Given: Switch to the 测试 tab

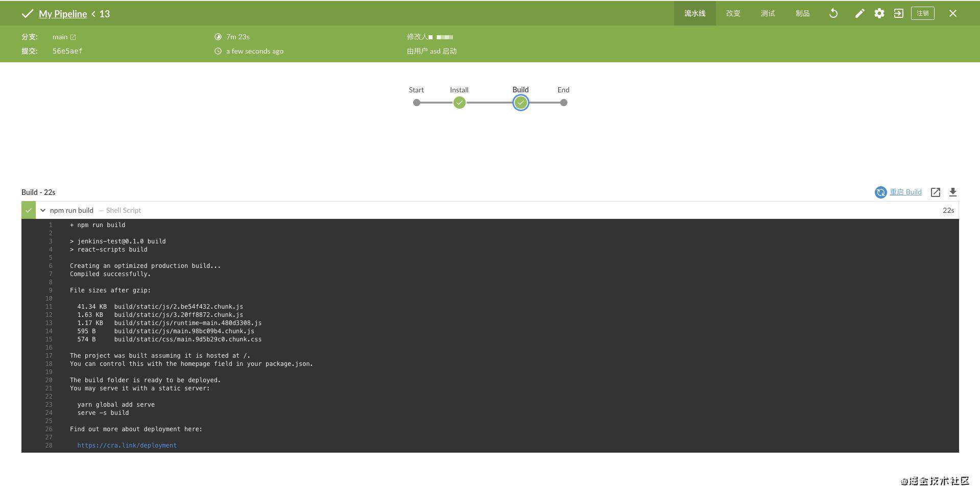Looking at the screenshot, I should tap(768, 13).
